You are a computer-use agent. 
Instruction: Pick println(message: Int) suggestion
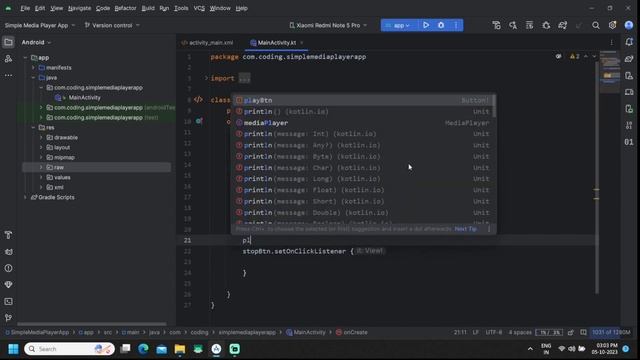pos(363,134)
